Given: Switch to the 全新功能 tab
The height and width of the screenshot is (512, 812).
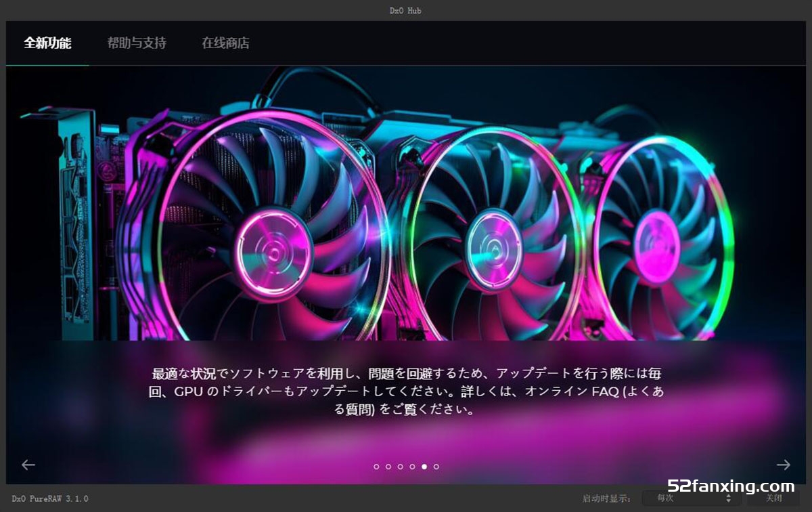Looking at the screenshot, I should (47, 43).
